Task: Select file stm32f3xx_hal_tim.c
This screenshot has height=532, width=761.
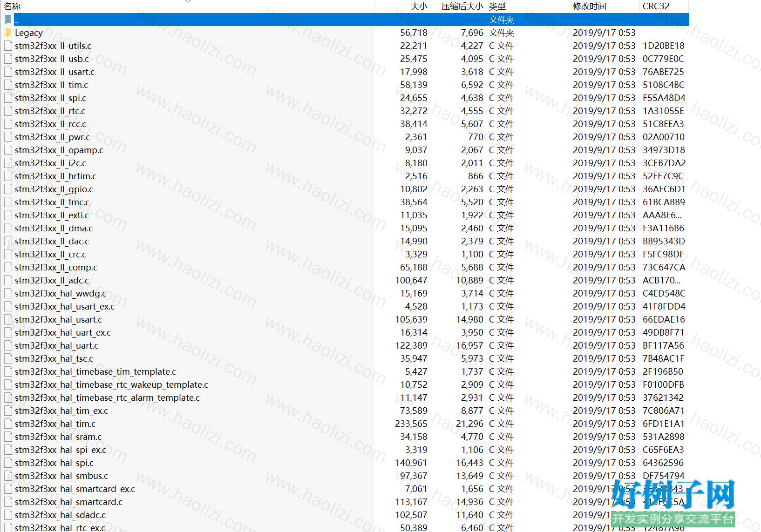Action: [x=55, y=424]
